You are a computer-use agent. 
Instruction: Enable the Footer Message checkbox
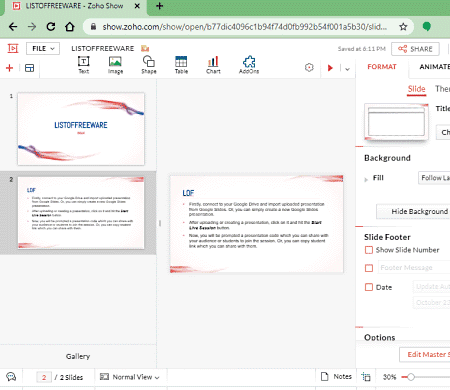point(369,268)
